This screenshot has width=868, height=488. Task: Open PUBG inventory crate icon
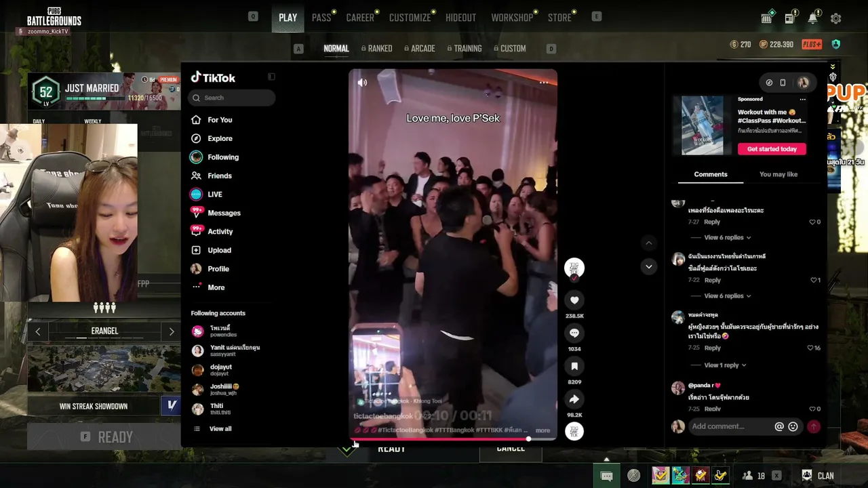(766, 18)
